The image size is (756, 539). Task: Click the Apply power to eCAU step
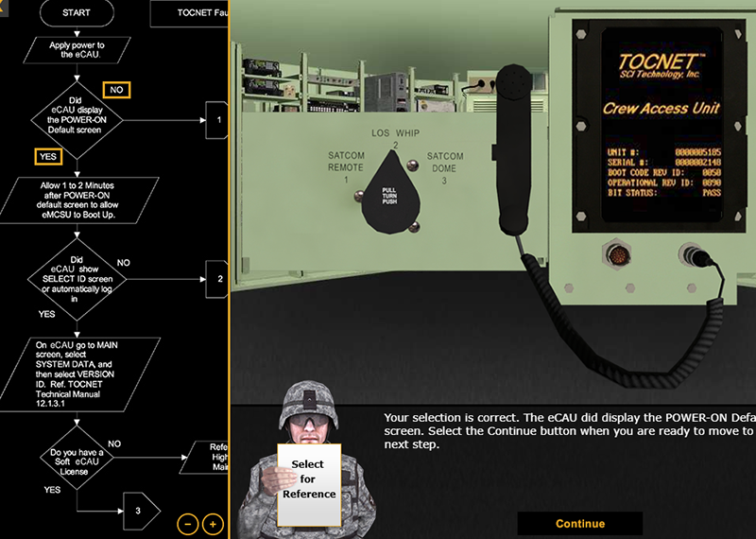point(77,49)
